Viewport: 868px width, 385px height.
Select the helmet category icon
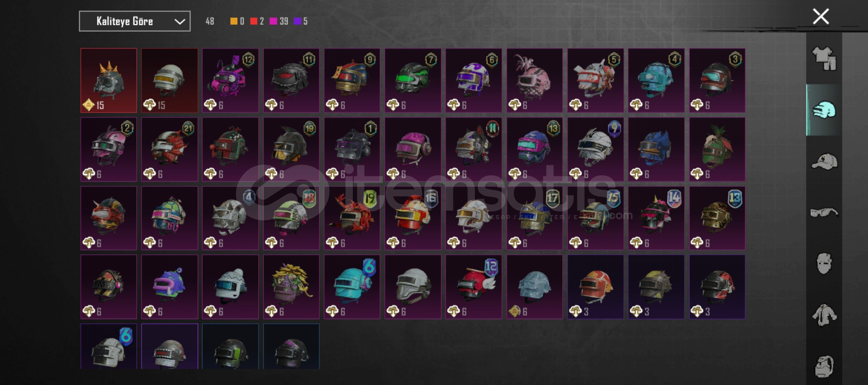[x=824, y=110]
